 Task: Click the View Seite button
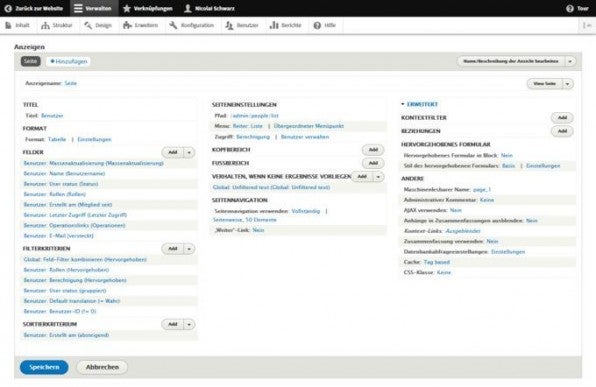point(544,84)
